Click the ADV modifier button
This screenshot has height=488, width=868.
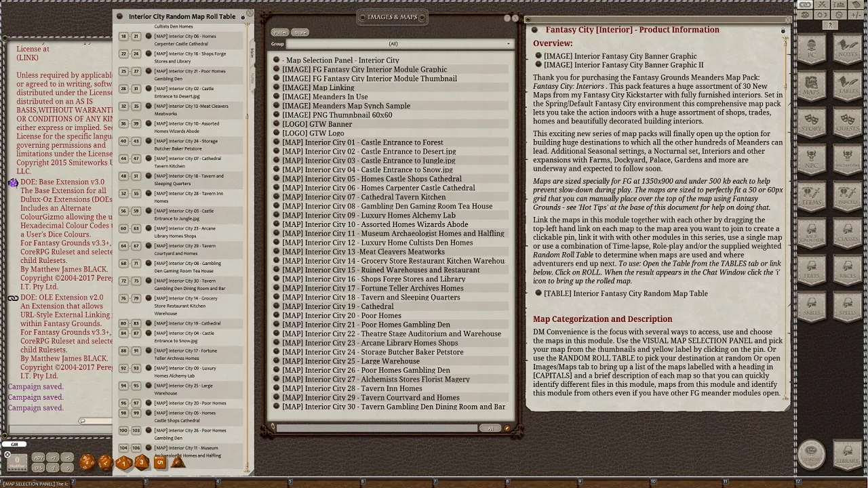(38, 457)
